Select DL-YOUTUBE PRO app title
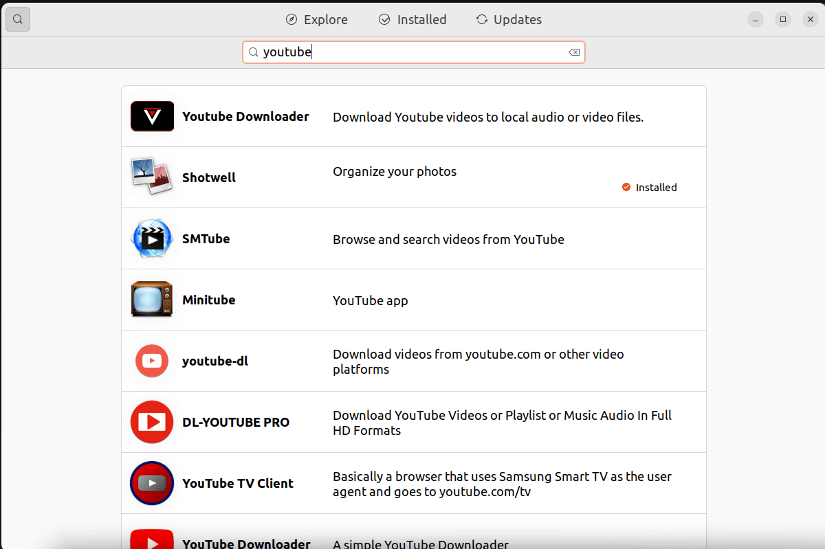Image resolution: width=825 pixels, height=549 pixels. (x=236, y=422)
